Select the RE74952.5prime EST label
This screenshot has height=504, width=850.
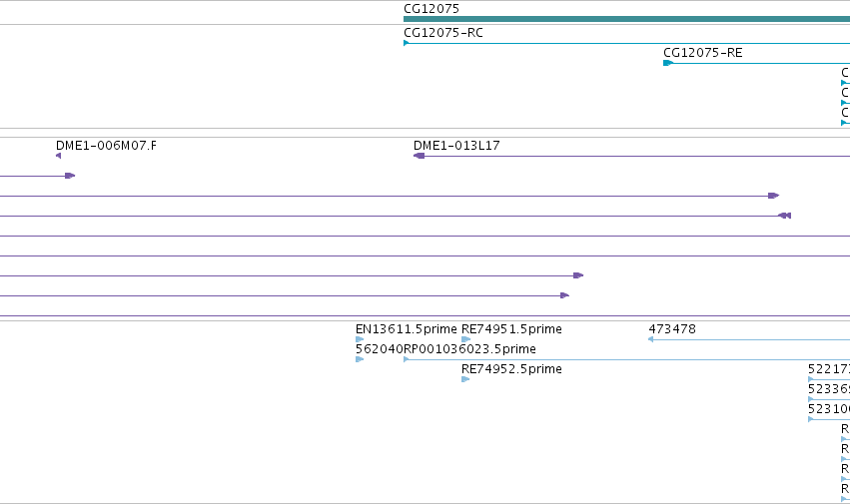511,369
